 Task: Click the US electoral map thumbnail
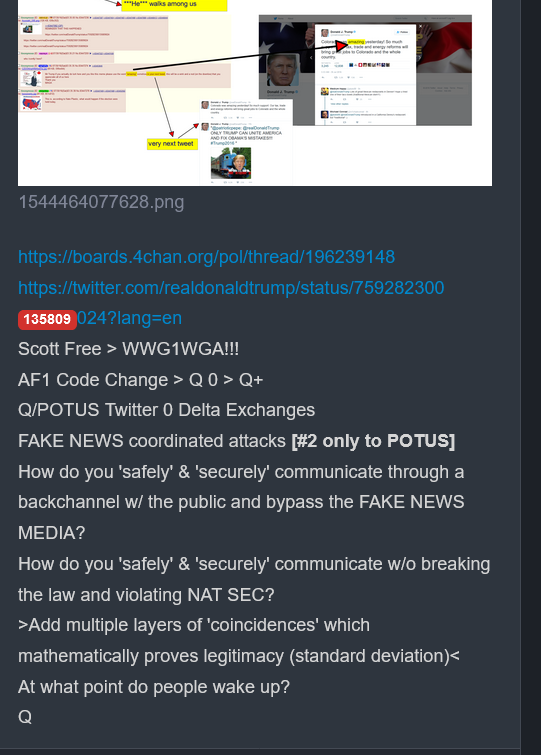tap(32, 103)
